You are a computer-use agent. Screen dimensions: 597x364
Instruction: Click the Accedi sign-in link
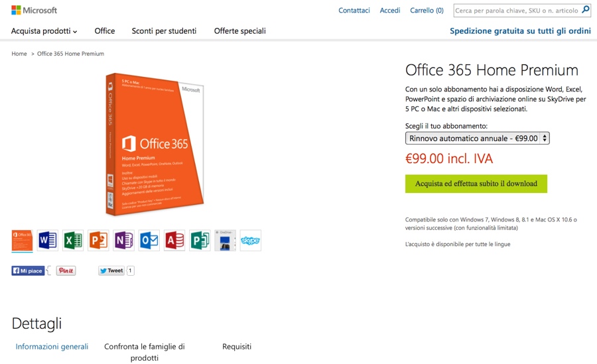390,11
